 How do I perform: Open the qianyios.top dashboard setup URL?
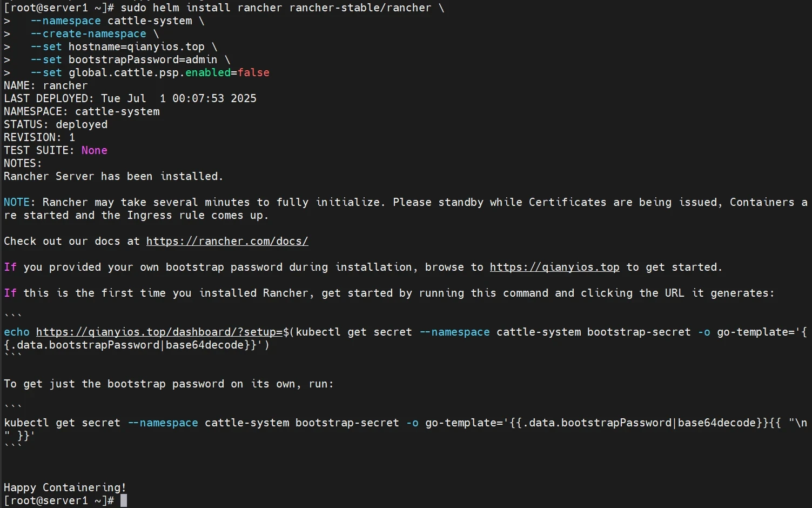pyautogui.click(x=159, y=332)
